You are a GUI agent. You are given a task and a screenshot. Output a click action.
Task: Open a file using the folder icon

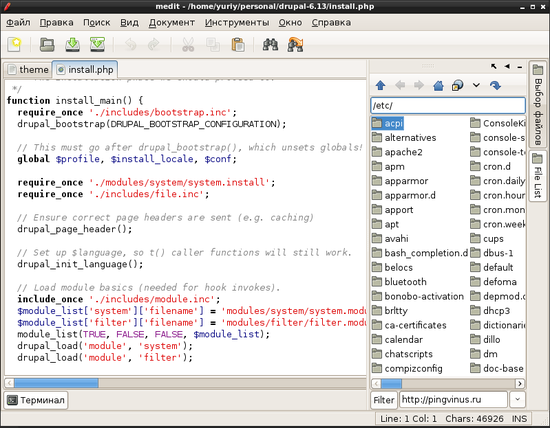click(47, 45)
